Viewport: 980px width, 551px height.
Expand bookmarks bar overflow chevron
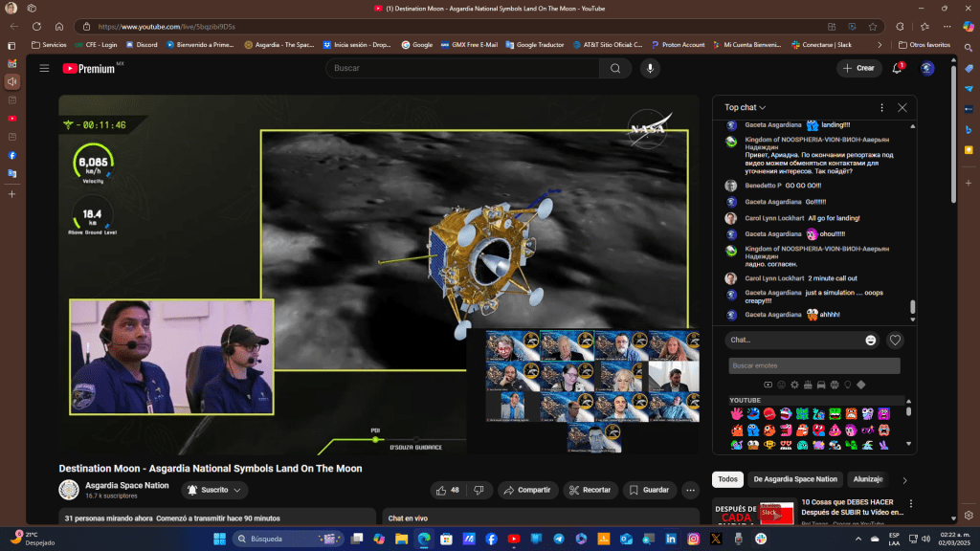click(880, 44)
